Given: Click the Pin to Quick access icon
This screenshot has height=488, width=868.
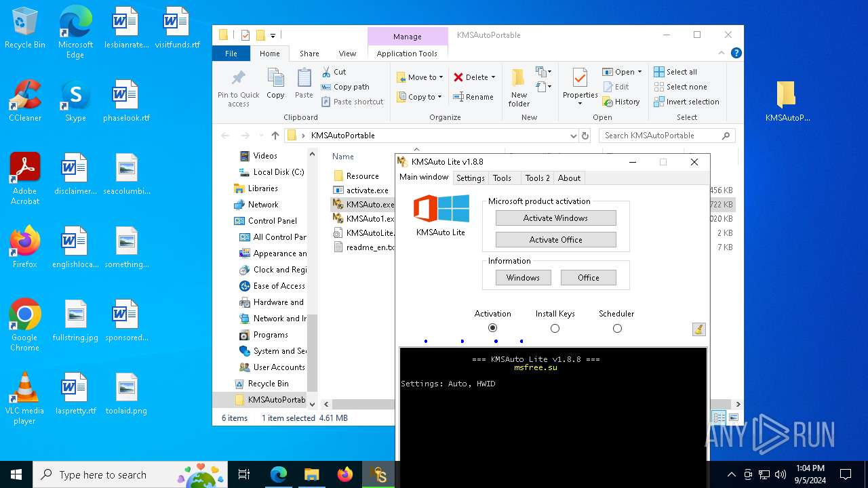Looking at the screenshot, I should point(239,79).
